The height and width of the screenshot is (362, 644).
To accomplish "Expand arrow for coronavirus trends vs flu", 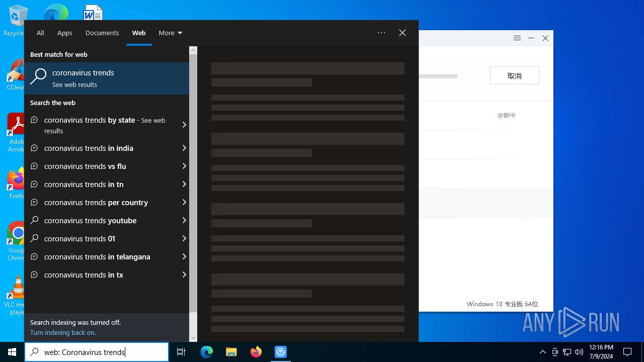I will point(184,166).
